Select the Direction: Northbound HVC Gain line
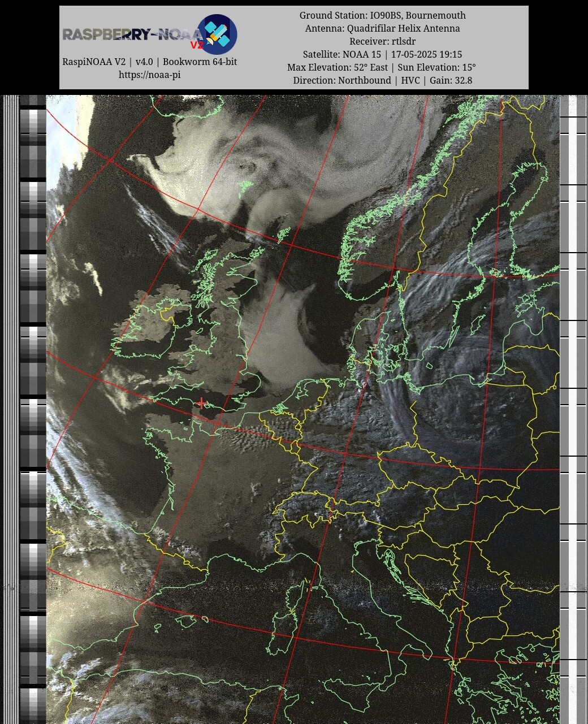 (383, 80)
